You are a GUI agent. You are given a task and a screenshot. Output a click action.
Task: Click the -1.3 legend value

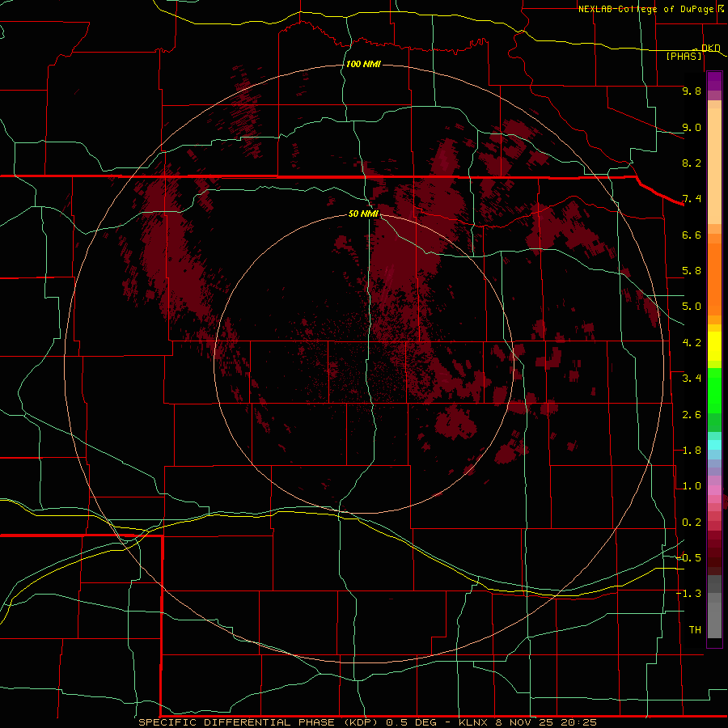(x=689, y=594)
